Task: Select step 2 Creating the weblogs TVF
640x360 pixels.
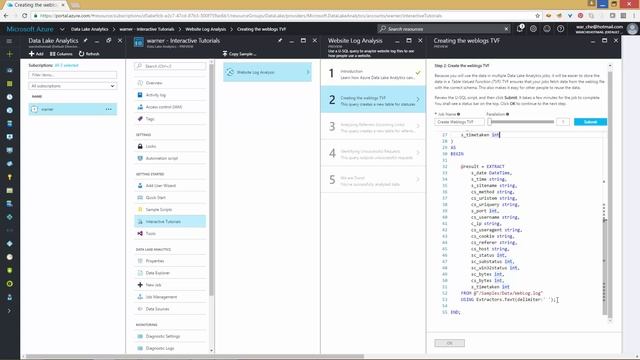Action: coord(373,100)
